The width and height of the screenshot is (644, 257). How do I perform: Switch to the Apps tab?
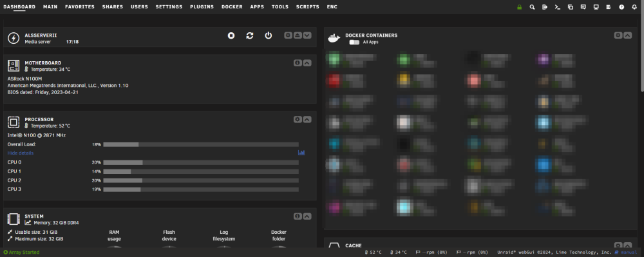point(257,7)
